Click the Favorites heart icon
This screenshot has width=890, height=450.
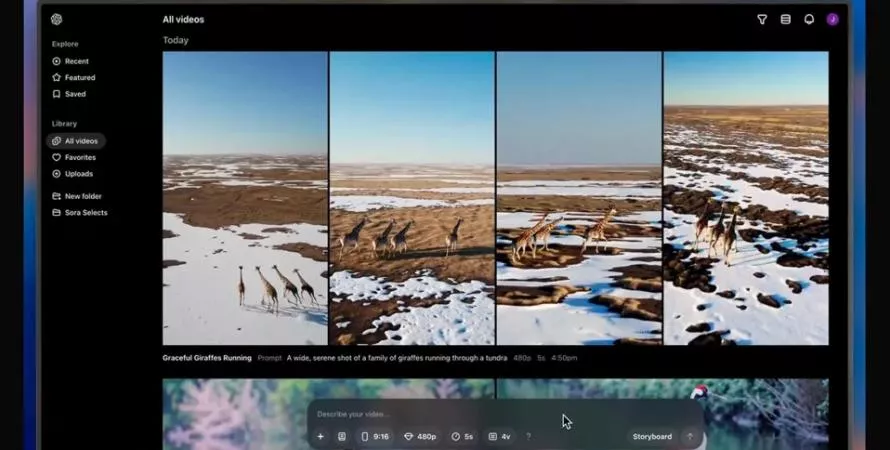pos(56,157)
